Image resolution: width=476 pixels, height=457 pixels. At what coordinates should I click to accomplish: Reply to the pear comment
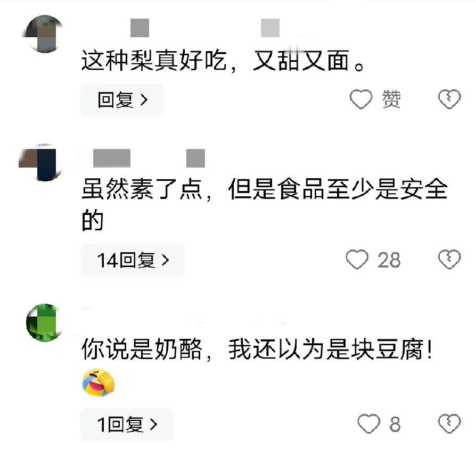click(122, 100)
